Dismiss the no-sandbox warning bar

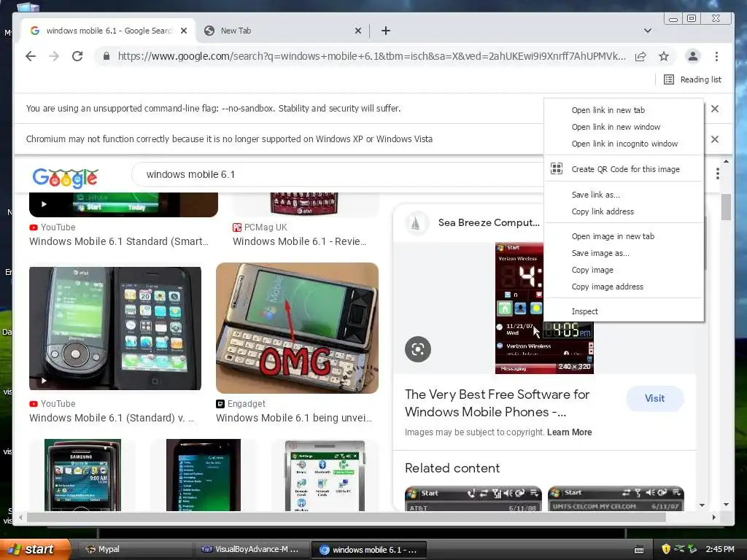point(715,109)
